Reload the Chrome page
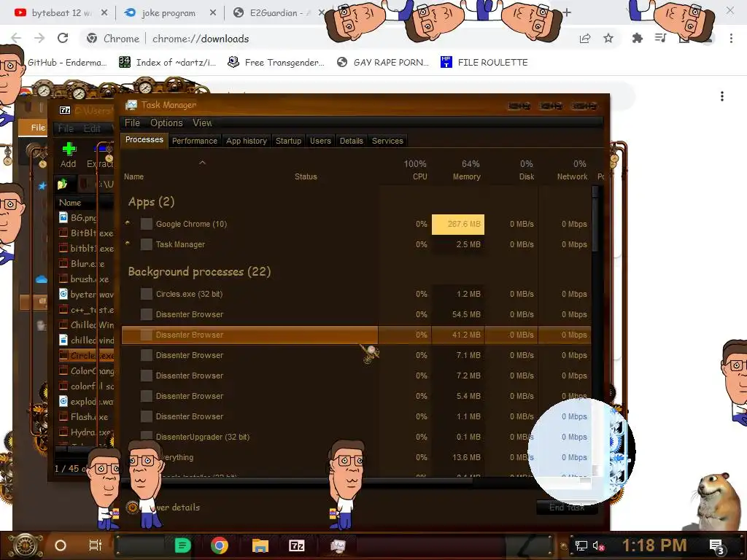 [x=63, y=38]
